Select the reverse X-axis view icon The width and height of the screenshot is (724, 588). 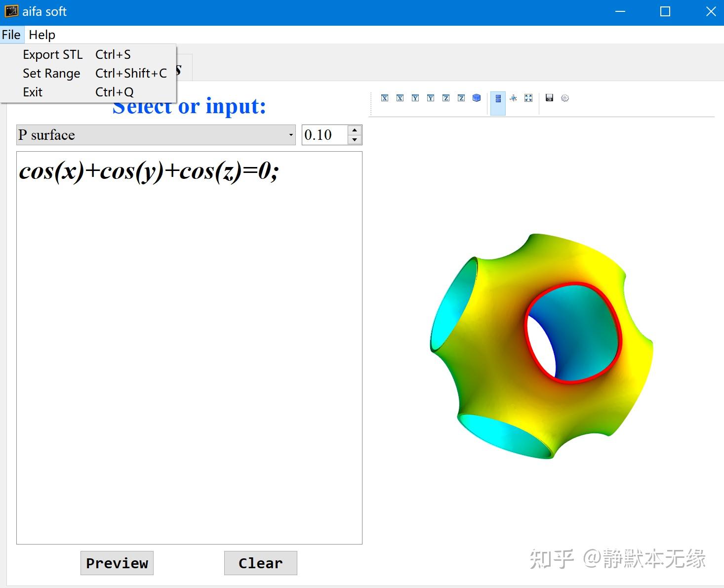click(x=400, y=98)
